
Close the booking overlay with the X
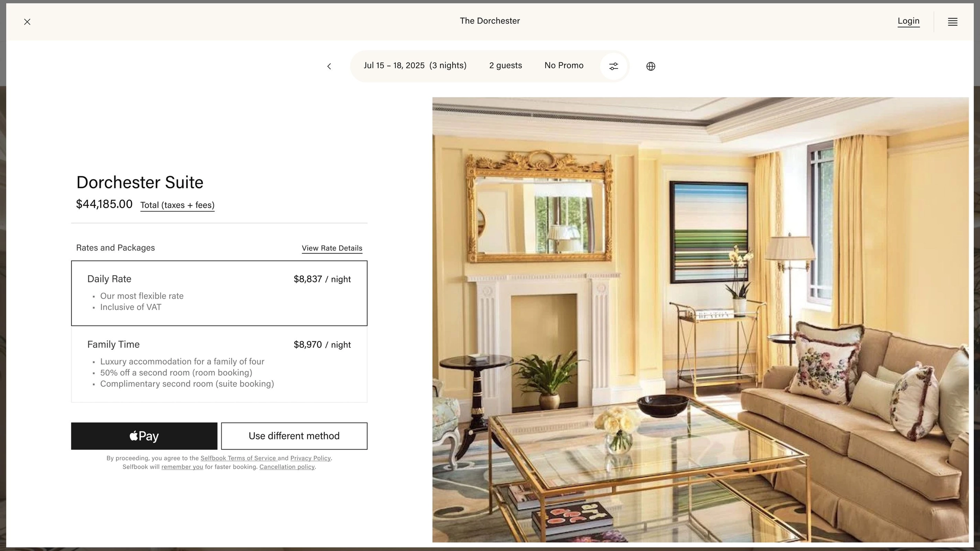pos(27,22)
